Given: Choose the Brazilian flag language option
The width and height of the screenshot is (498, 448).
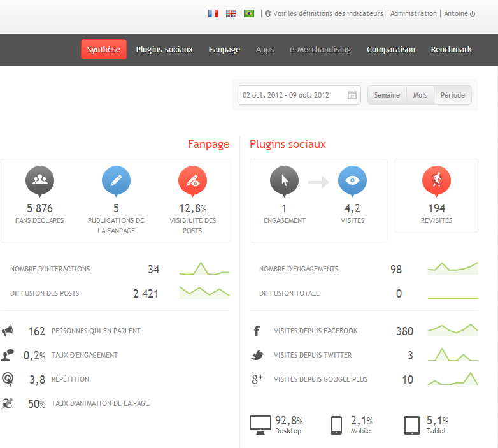Looking at the screenshot, I should 249,13.
